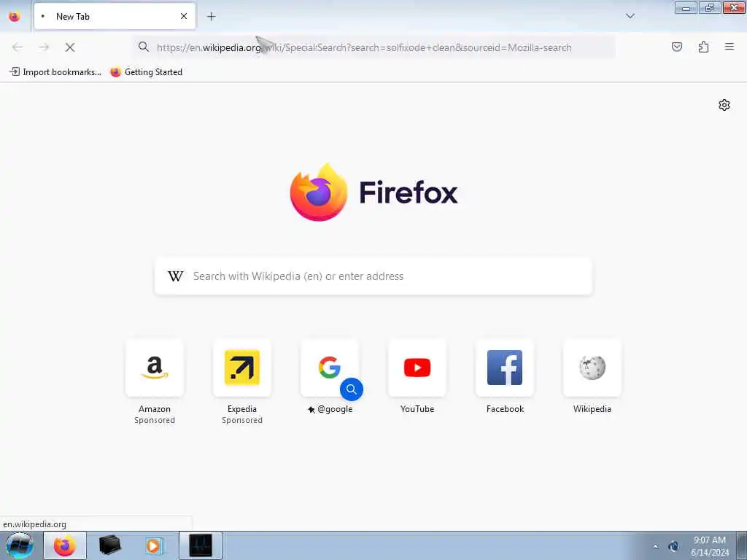
Task: Open media player taskbar icon
Action: (153, 545)
